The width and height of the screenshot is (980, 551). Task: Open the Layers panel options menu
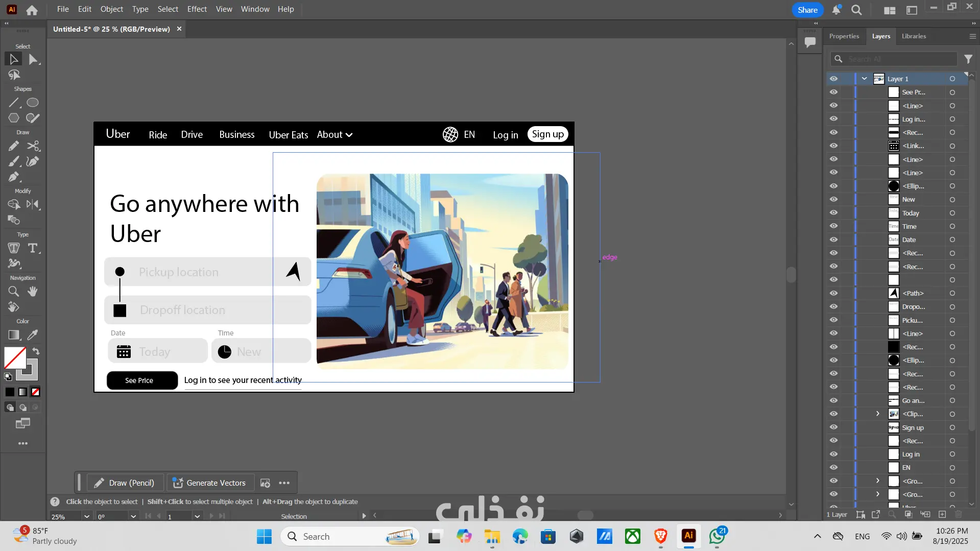tap(972, 36)
